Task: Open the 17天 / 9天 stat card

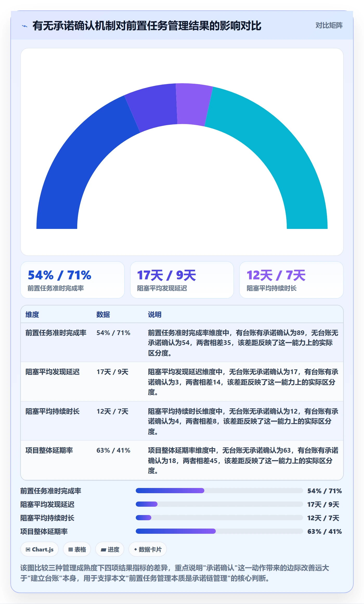Action: click(182, 280)
